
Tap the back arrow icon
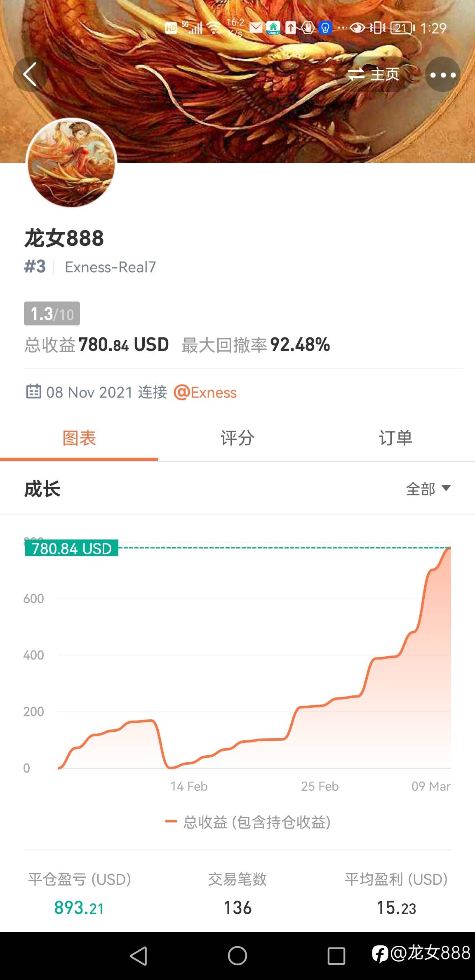pos(30,74)
